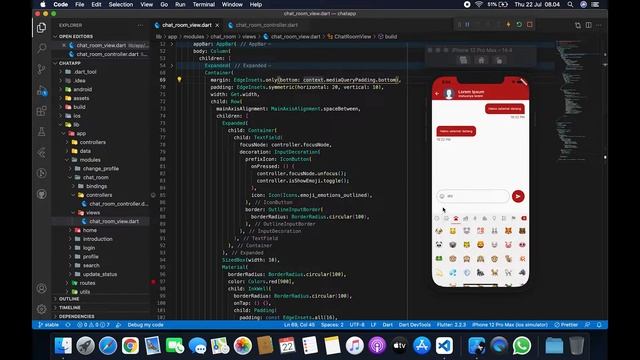Open the Run and Debug view
The image size is (640, 360).
coord(42,91)
